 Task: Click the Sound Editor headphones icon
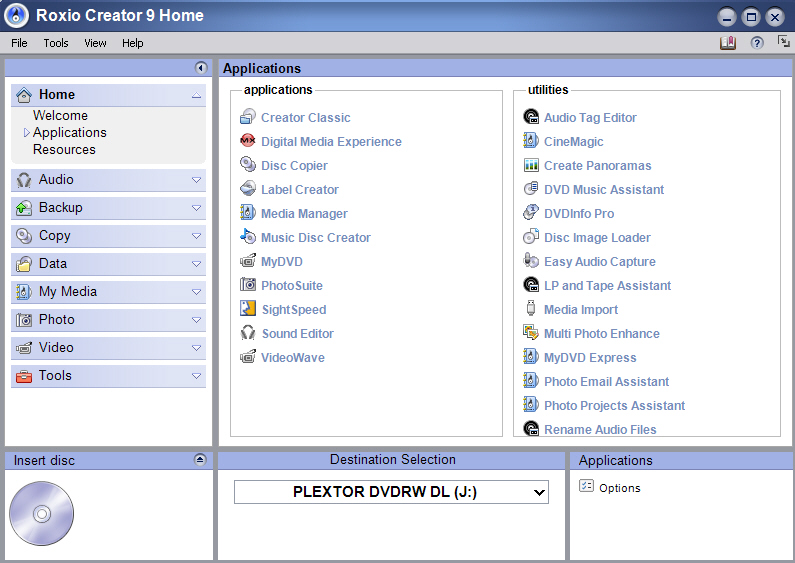[247, 333]
